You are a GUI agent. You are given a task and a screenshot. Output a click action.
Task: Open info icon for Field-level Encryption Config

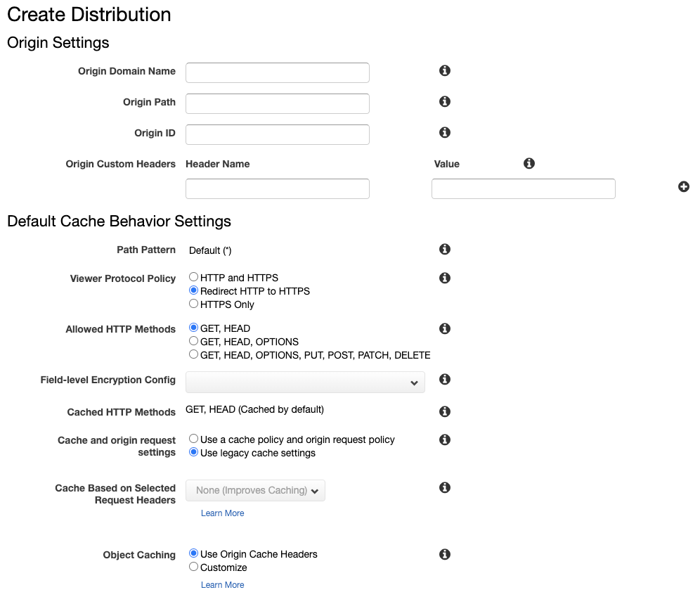click(444, 379)
